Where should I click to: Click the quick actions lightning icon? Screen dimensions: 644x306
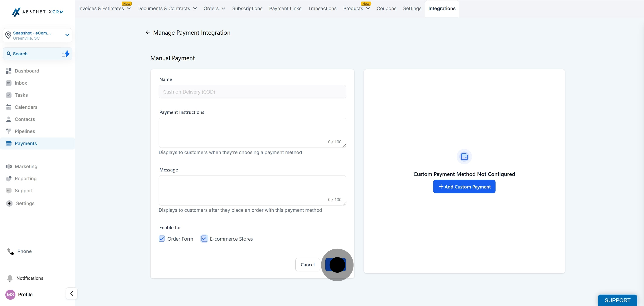click(x=66, y=53)
